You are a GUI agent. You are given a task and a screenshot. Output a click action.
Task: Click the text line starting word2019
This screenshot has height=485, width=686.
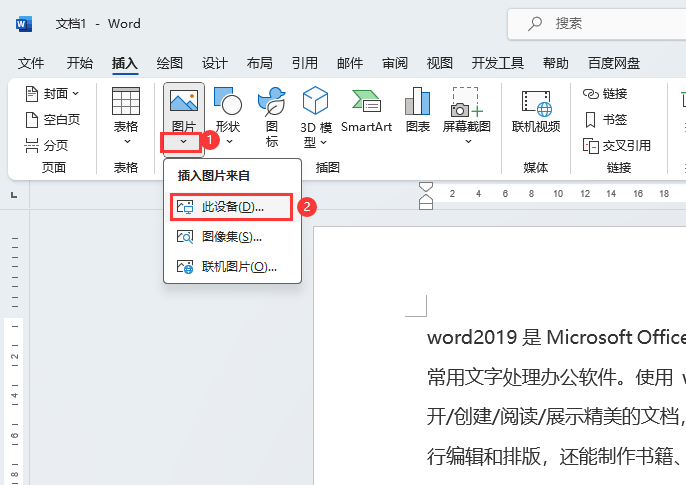pyautogui.click(x=556, y=338)
